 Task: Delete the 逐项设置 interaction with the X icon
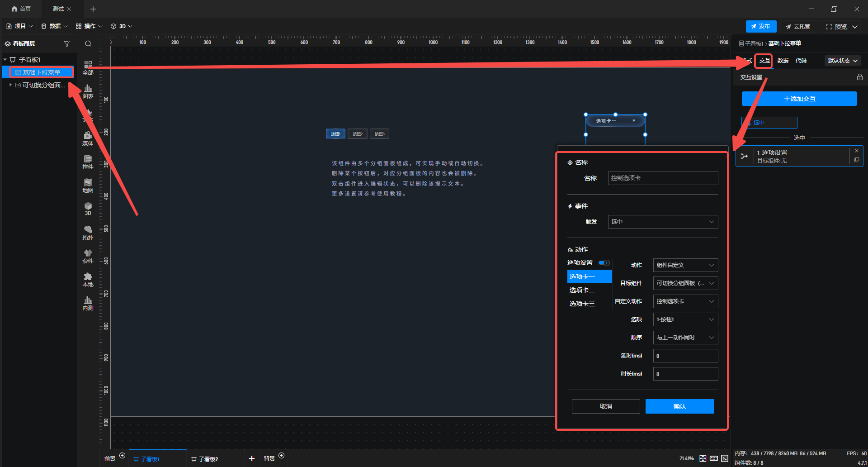coord(856,151)
